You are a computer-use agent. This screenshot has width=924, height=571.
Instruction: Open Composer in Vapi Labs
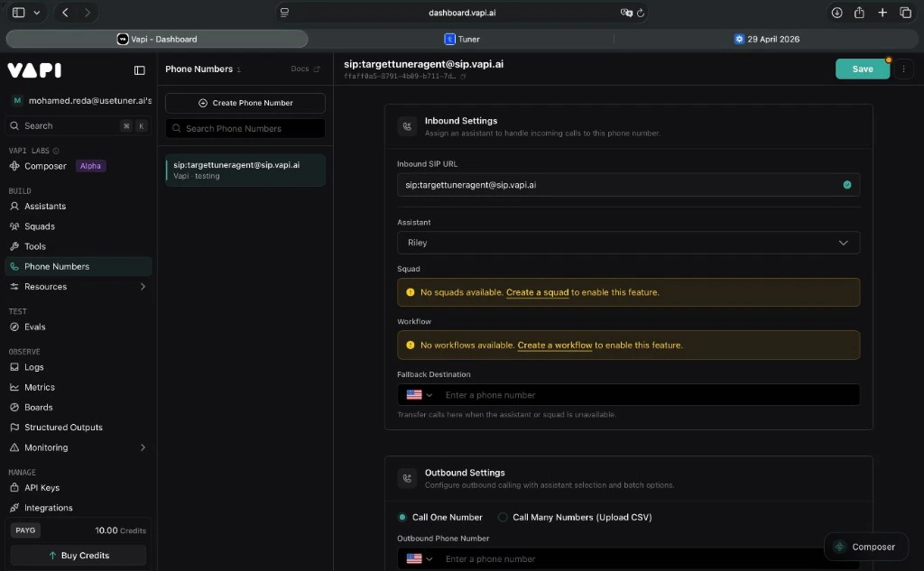point(45,166)
